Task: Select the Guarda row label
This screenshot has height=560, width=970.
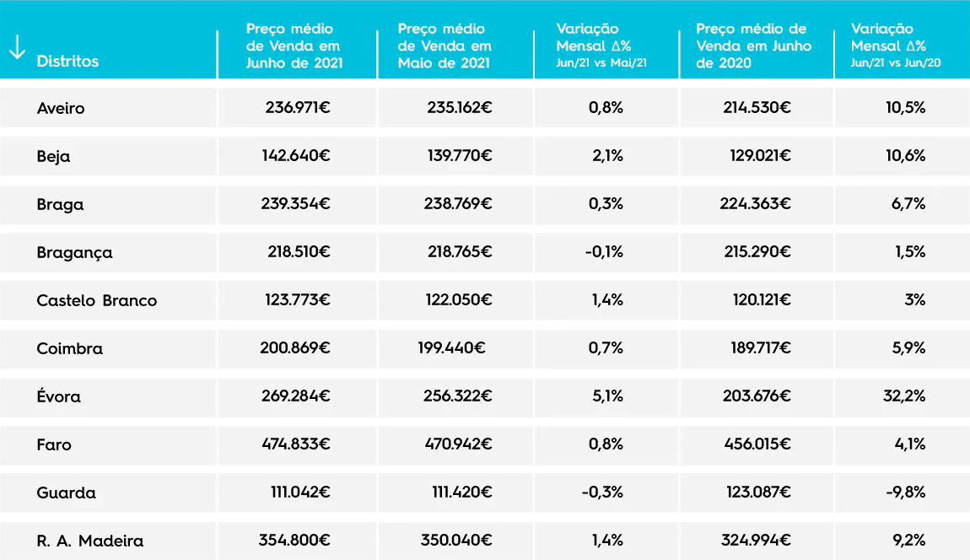Action: [66, 493]
